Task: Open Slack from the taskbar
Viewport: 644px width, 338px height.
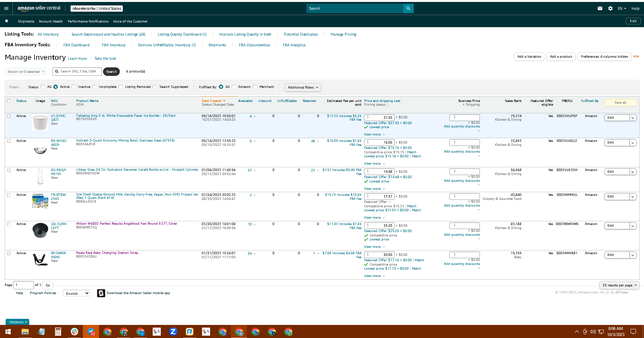Action: [x=75, y=332]
